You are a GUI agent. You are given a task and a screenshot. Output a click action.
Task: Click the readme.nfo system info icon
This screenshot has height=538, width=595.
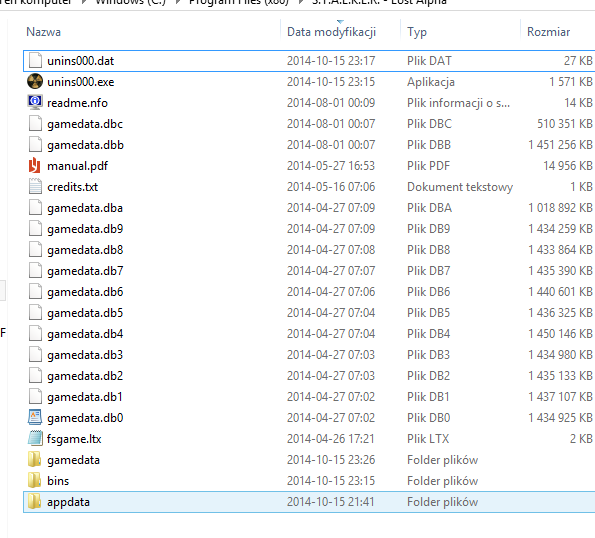tap(35, 102)
